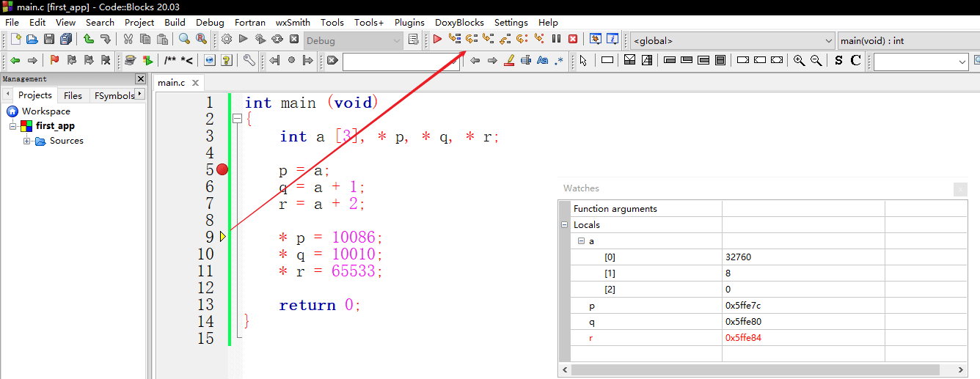The width and height of the screenshot is (980, 379).
Task: Cut selection with the scissors icon
Action: (x=128, y=39)
